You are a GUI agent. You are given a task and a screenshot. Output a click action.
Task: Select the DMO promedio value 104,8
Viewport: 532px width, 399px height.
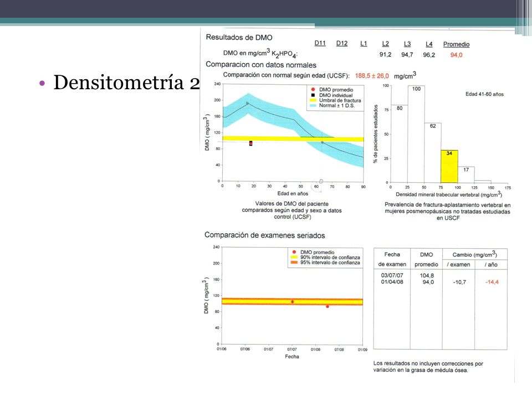click(x=427, y=275)
